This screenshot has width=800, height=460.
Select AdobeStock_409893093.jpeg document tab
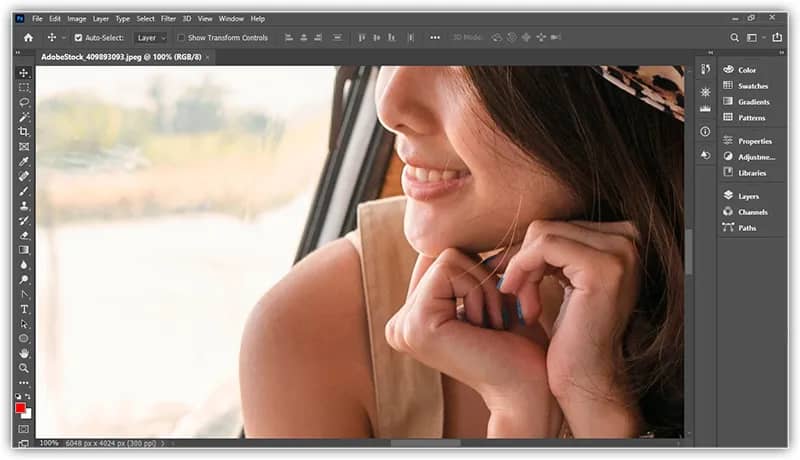coord(121,57)
